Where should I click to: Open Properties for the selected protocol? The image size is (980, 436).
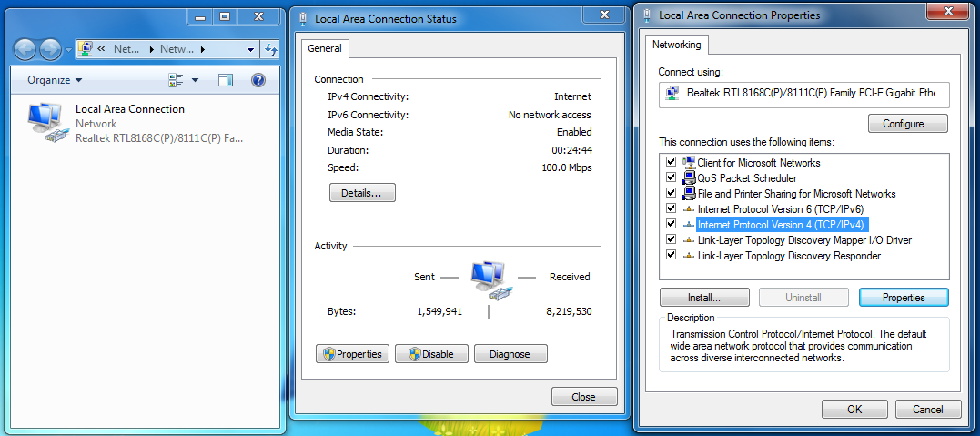904,297
